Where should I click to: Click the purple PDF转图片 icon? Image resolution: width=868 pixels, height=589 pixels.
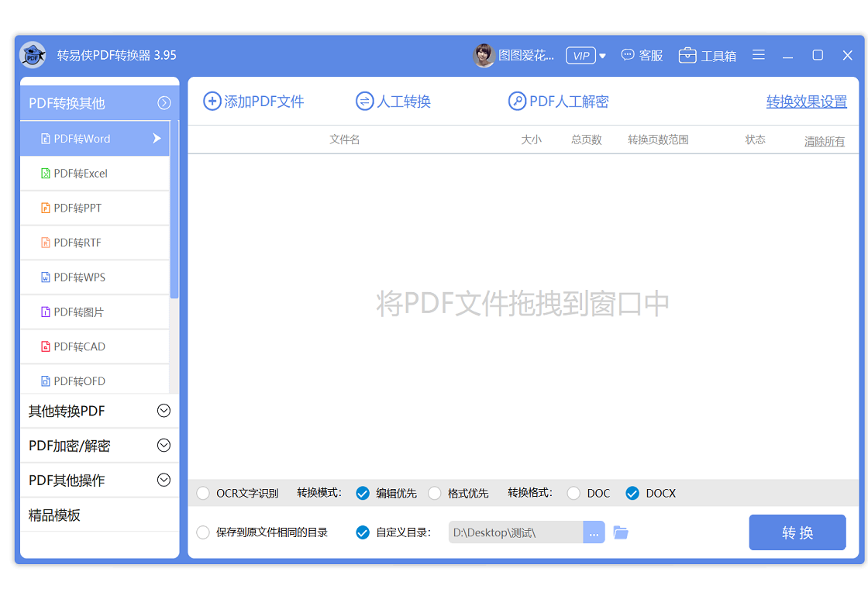[46, 312]
